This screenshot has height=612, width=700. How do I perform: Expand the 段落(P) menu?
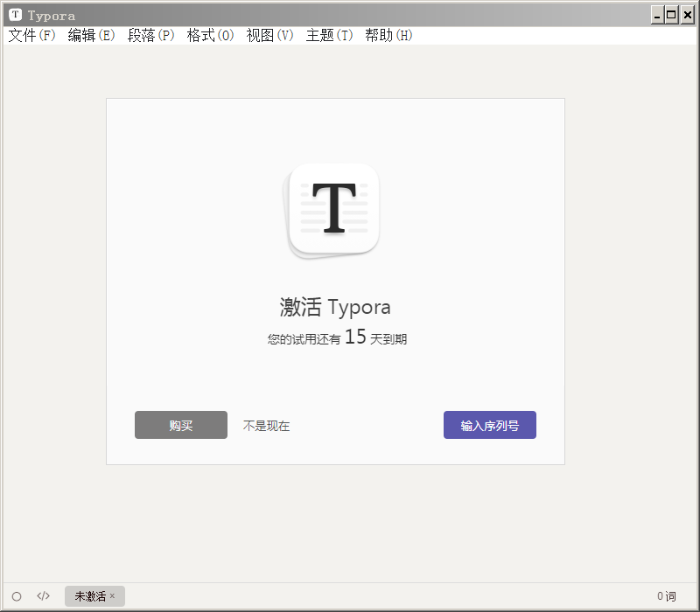click(150, 35)
